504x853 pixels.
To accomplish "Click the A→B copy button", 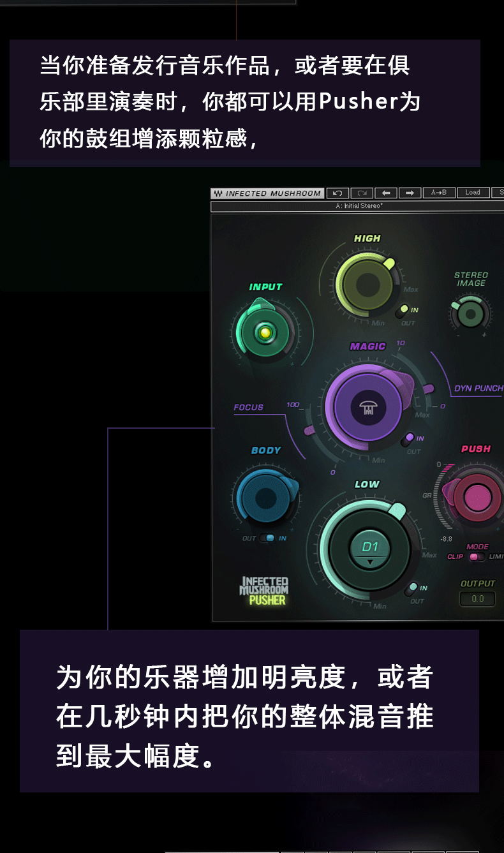I will click(x=439, y=193).
